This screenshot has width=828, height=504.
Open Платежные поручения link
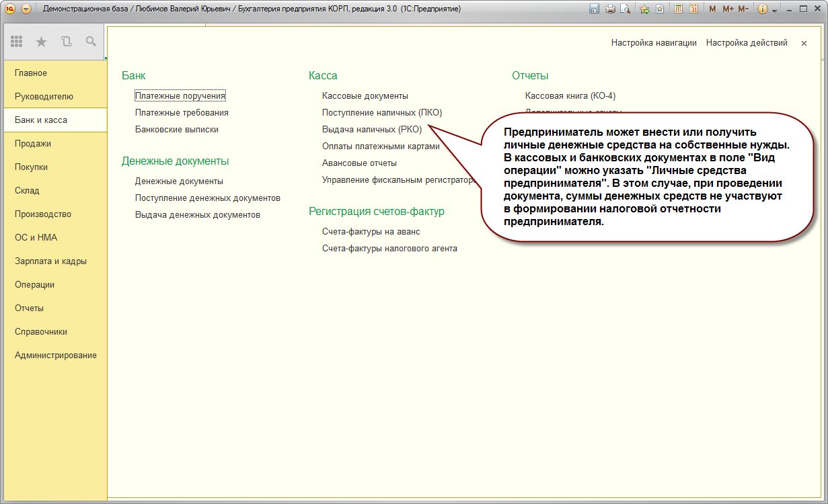point(180,96)
